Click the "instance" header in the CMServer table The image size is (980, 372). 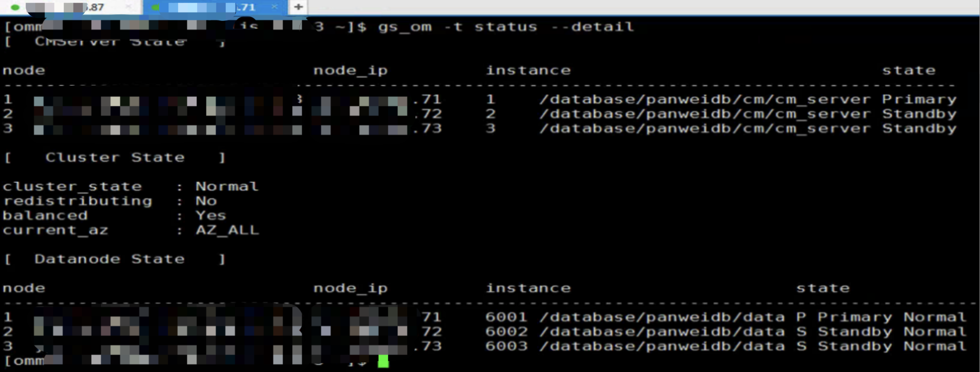coord(528,70)
